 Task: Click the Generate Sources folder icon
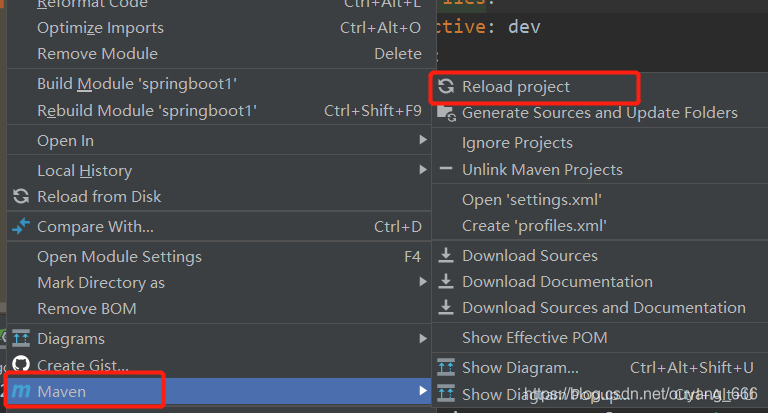tap(446, 113)
